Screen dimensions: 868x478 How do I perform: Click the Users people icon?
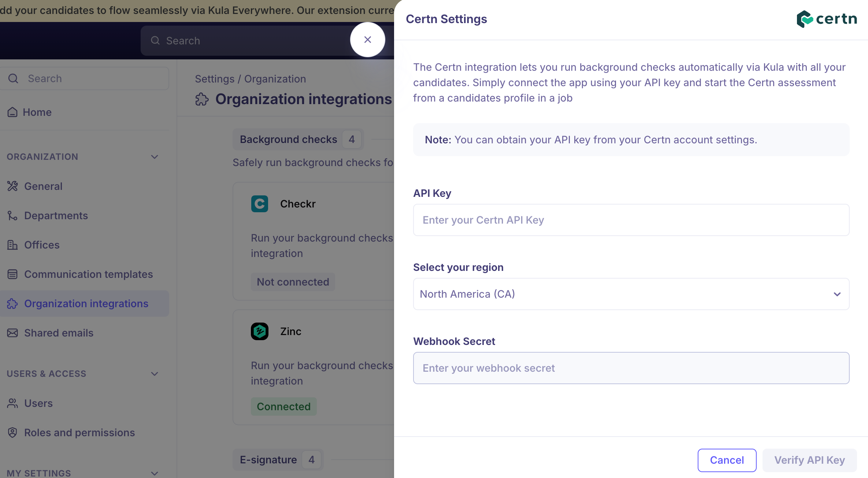(12, 403)
